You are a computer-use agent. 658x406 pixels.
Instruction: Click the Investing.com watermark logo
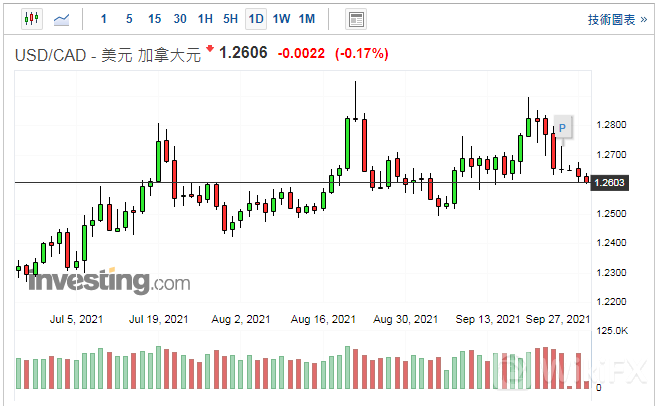(108, 281)
